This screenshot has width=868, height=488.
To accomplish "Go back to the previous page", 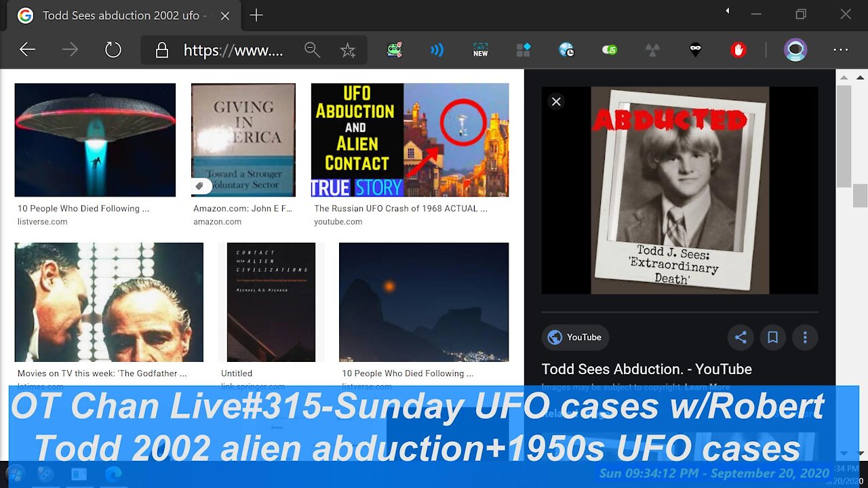I will coord(27,49).
